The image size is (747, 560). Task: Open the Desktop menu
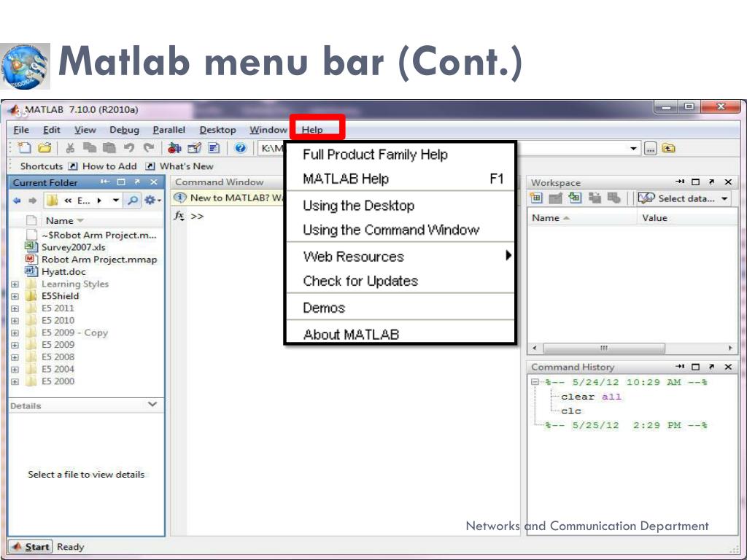pos(217,130)
